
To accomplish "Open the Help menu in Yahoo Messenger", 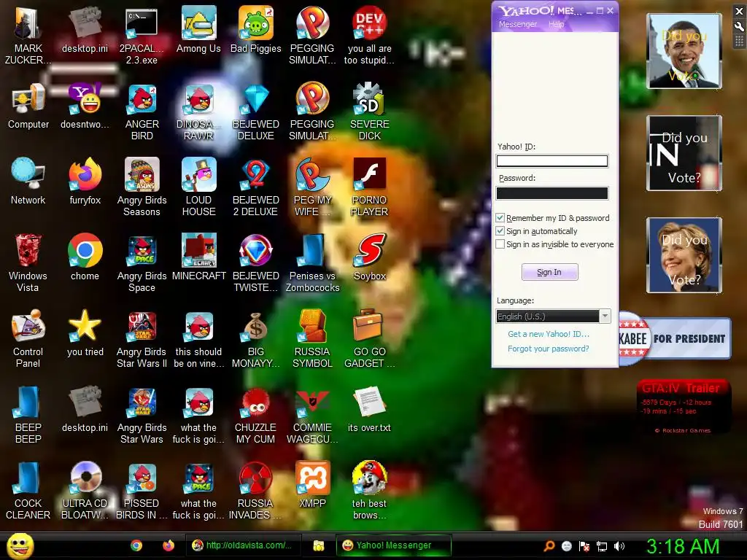I will tap(556, 24).
